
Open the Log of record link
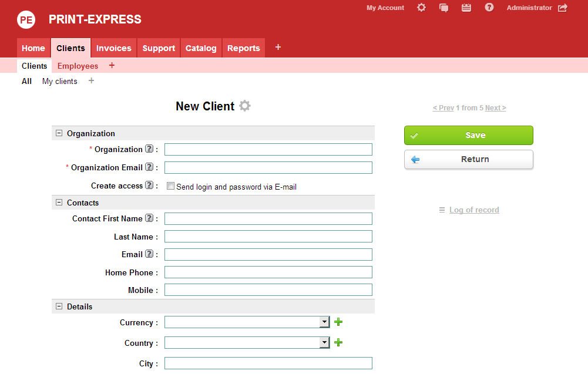point(474,210)
